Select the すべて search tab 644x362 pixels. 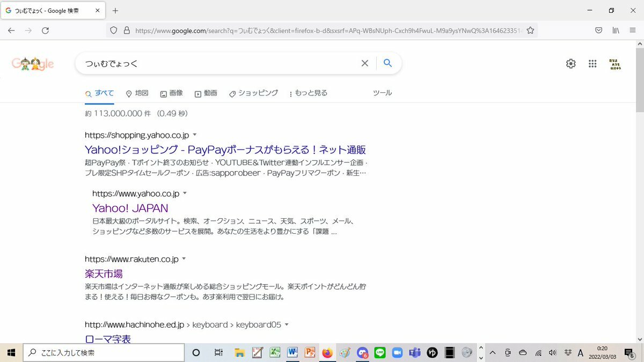(x=99, y=93)
